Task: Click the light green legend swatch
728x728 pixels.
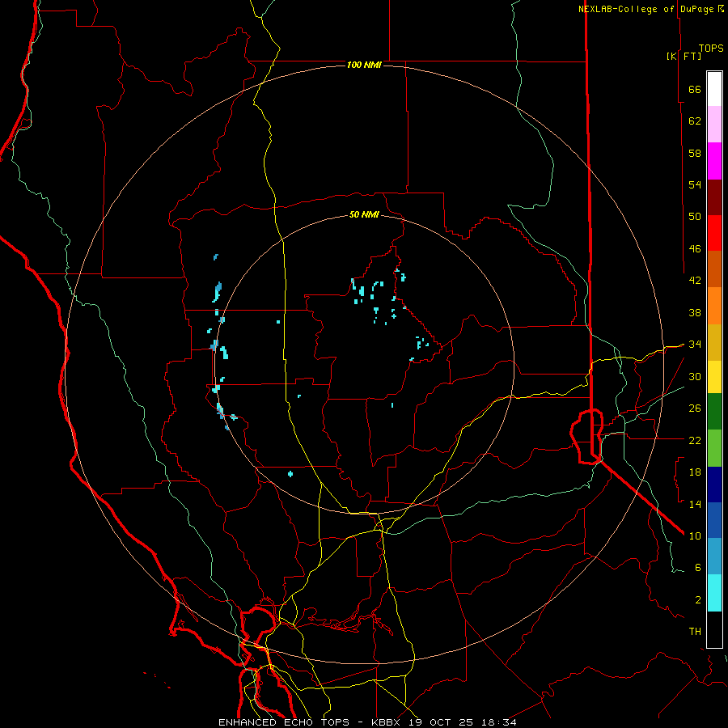Action: point(714,448)
